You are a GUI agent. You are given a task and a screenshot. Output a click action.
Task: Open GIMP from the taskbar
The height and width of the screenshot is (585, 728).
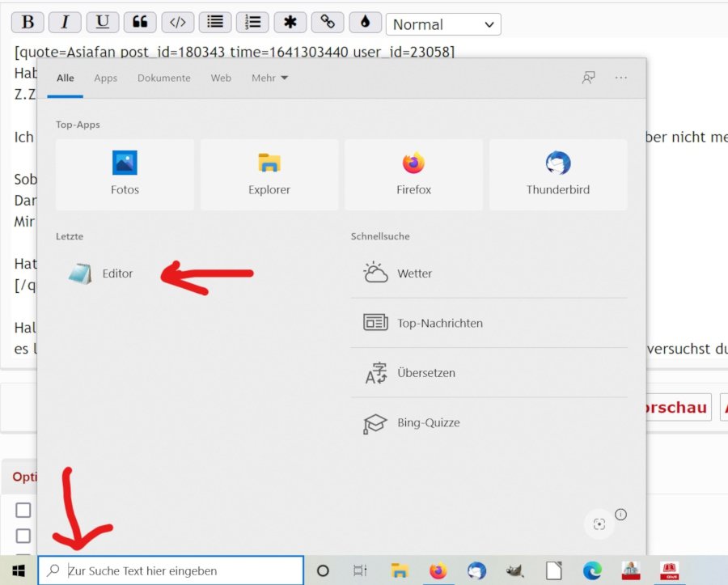[x=514, y=570]
